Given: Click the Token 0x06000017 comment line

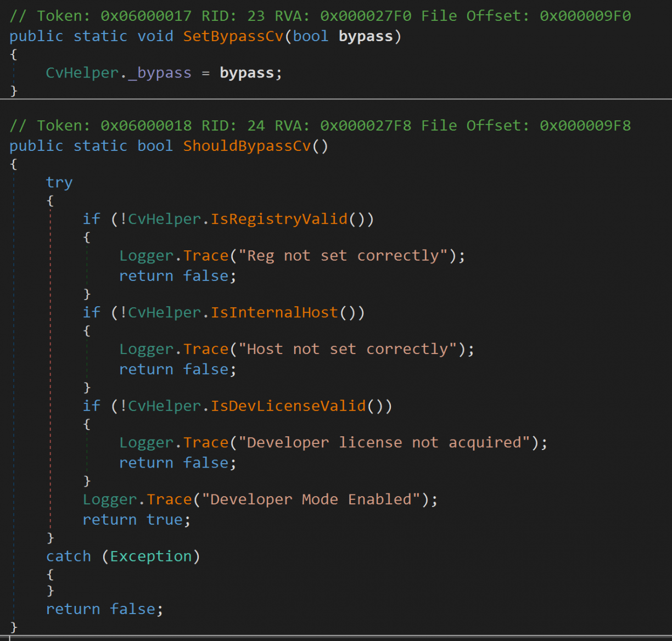Looking at the screenshot, I should (x=320, y=16).
